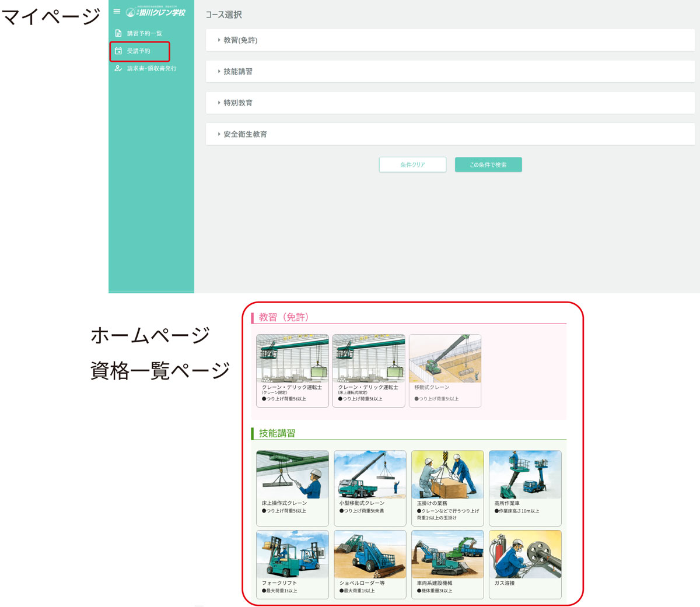Open the hamburger navigation menu

point(117,11)
